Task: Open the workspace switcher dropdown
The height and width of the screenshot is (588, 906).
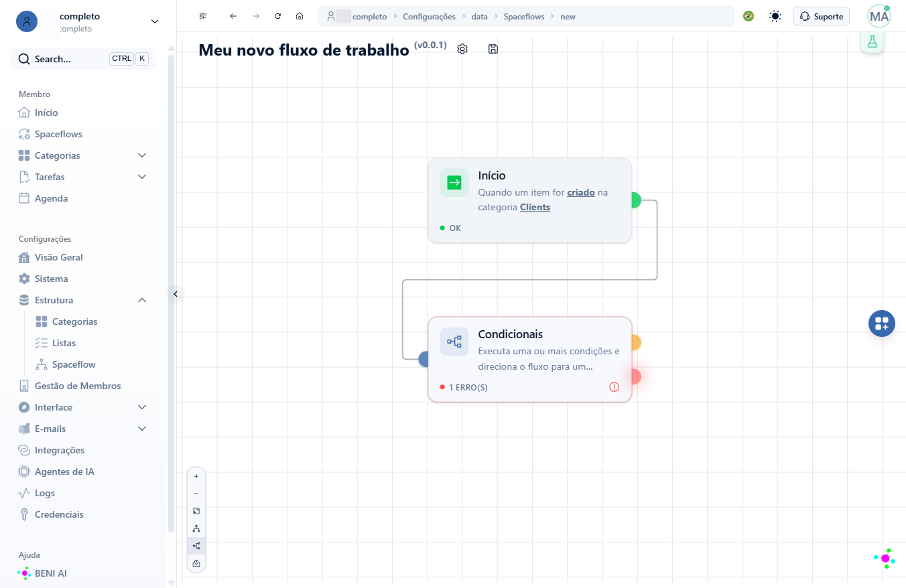Action: click(155, 21)
